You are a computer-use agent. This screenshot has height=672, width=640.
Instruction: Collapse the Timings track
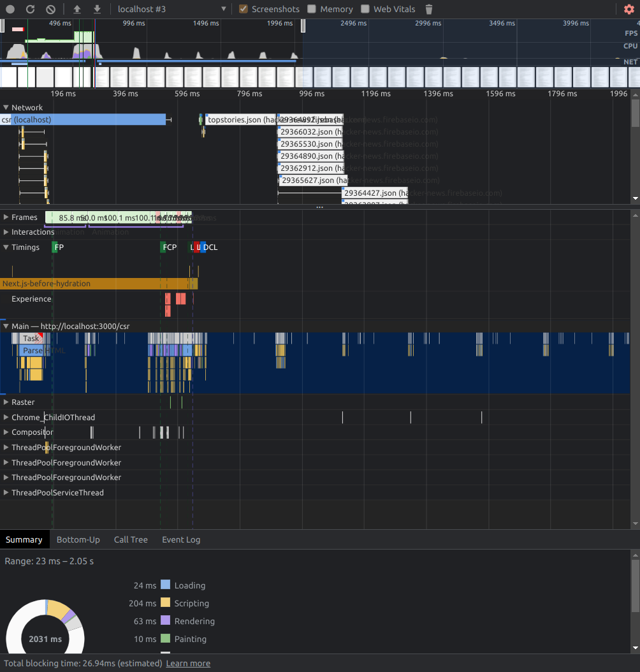[x=6, y=247]
